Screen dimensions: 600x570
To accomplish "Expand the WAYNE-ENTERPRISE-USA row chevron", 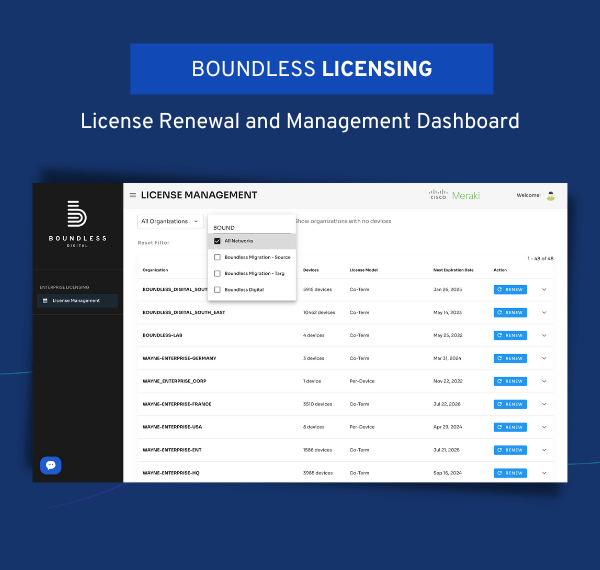I will coord(544,427).
